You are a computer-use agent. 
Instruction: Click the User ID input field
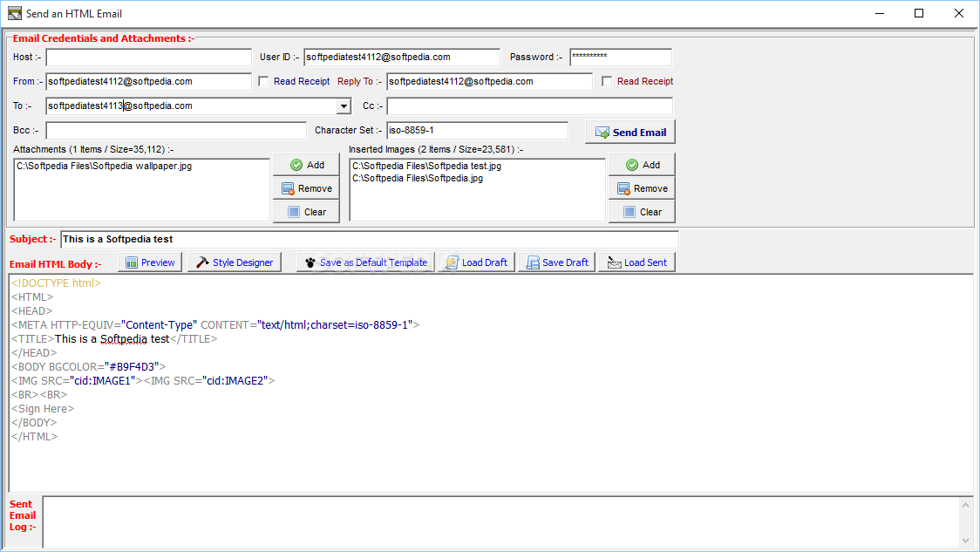click(402, 58)
